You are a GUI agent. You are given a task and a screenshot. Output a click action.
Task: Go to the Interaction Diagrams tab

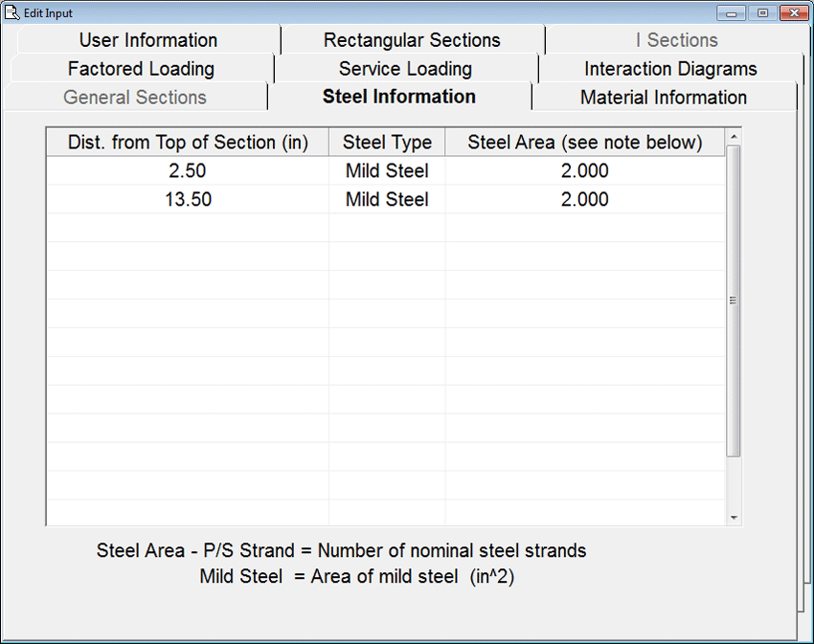pos(670,69)
